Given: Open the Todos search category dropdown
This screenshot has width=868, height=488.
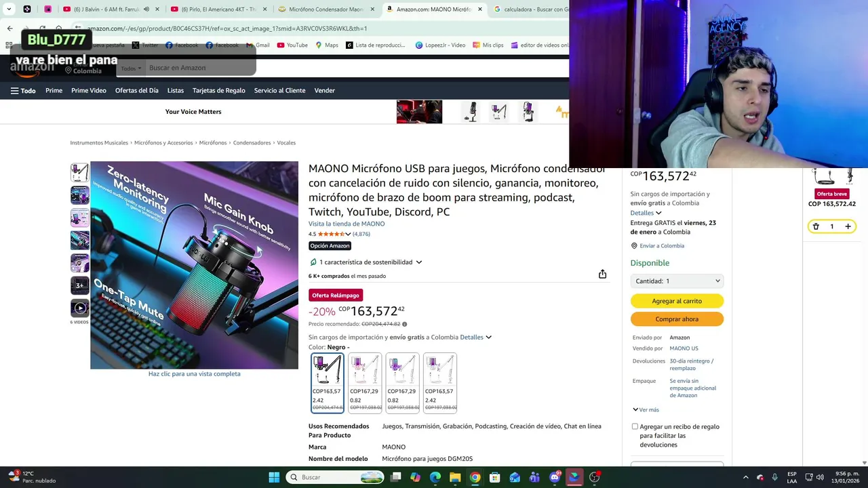Looking at the screenshot, I should (131, 68).
